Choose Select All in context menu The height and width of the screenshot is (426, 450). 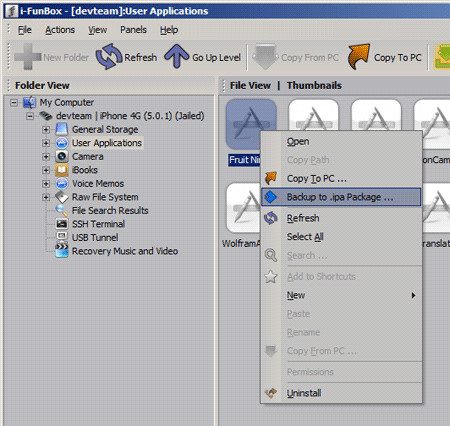coord(341,236)
